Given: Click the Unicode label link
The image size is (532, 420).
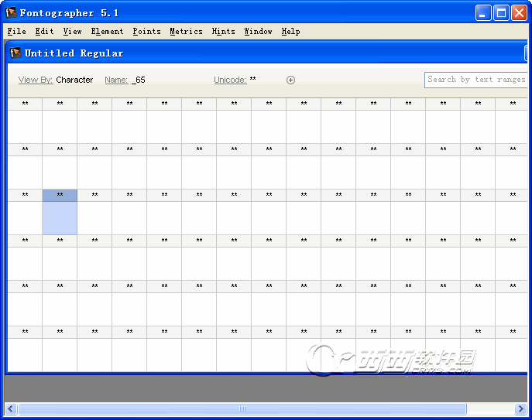Looking at the screenshot, I should pos(230,80).
